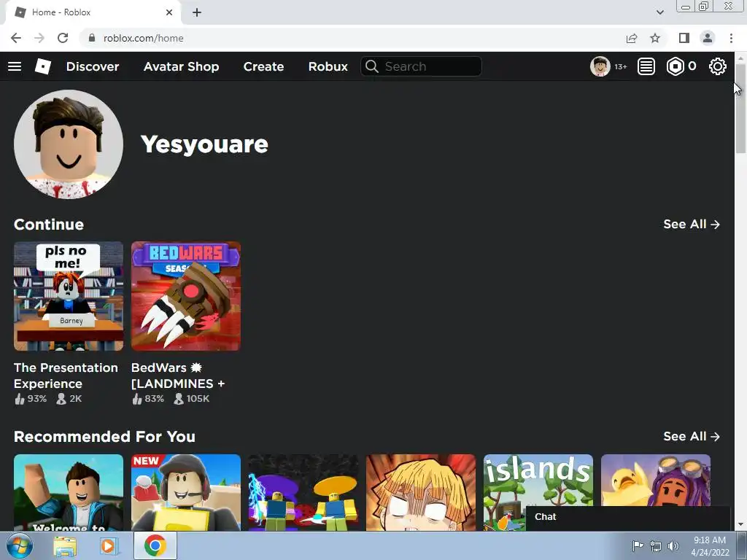Open the duck and goggles game thumbnail

click(656, 480)
